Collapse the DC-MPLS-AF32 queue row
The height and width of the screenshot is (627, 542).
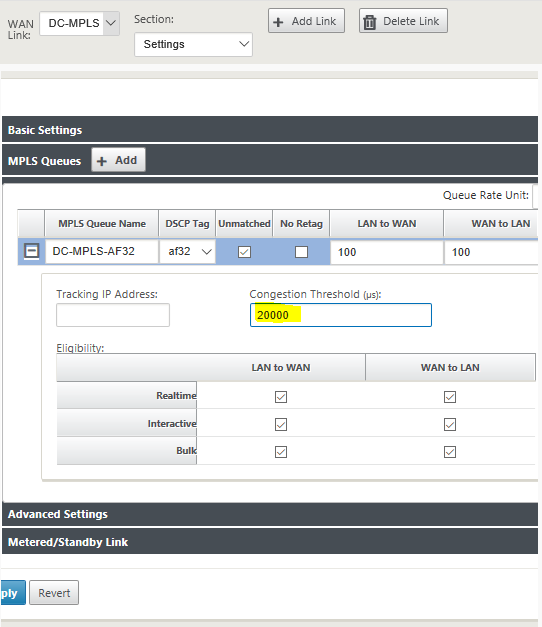click(32, 251)
